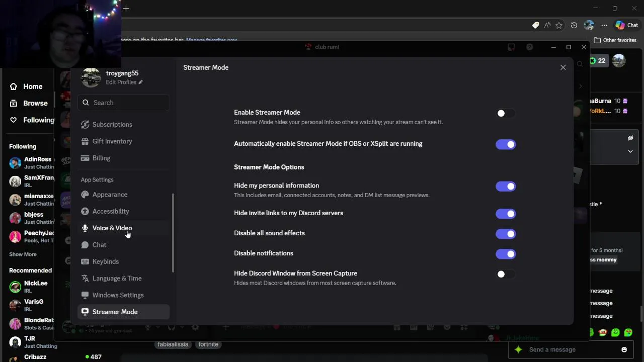Image resolution: width=644 pixels, height=362 pixels.
Task: Toggle Hide my personal information
Action: click(506, 186)
